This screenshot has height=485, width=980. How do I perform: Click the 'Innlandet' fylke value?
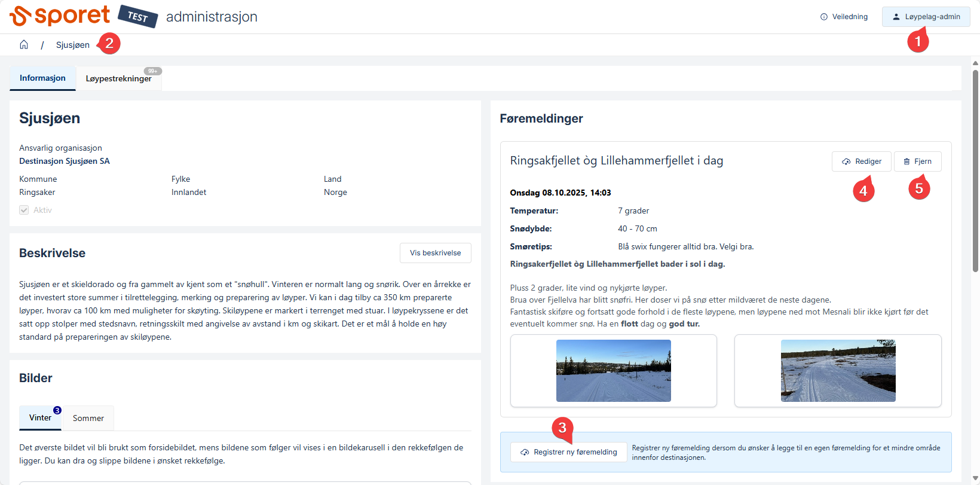[189, 192]
